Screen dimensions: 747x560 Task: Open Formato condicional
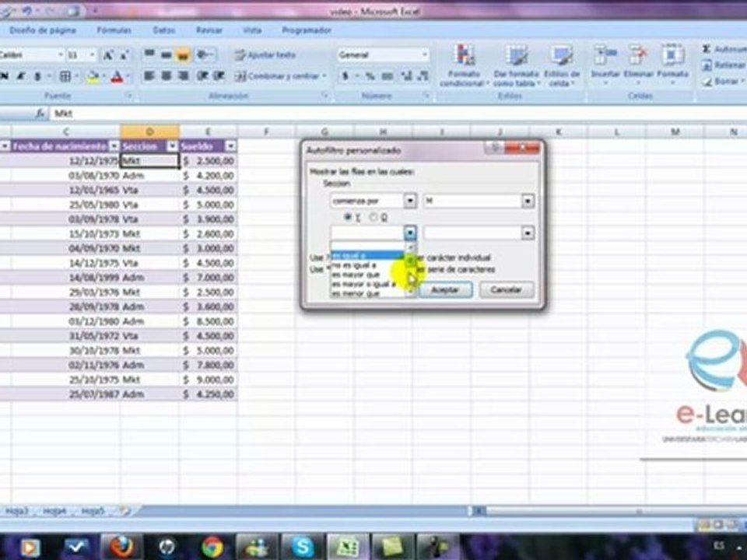464,65
